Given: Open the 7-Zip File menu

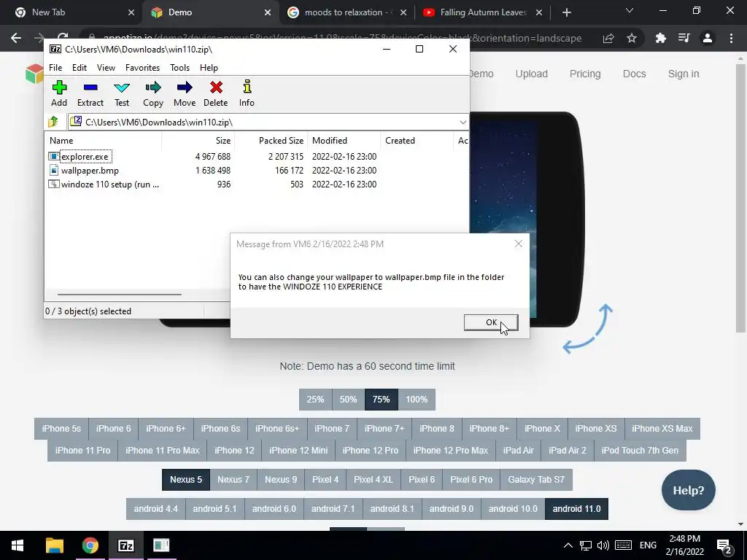Looking at the screenshot, I should click(x=55, y=68).
